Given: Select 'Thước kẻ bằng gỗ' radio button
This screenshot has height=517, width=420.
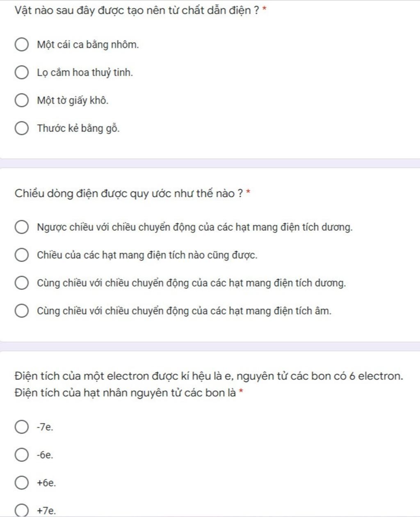Looking at the screenshot, I should [x=22, y=128].
